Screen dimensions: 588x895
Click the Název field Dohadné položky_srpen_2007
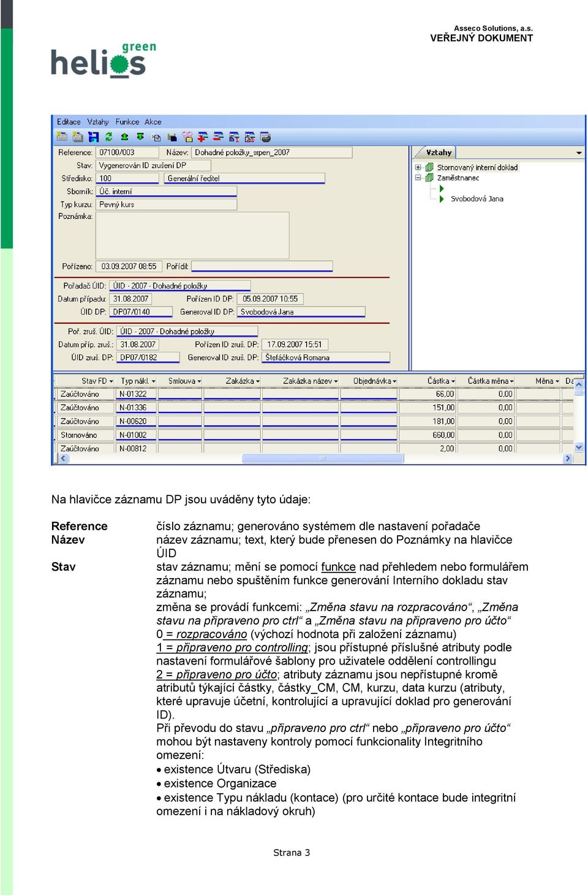[272, 153]
